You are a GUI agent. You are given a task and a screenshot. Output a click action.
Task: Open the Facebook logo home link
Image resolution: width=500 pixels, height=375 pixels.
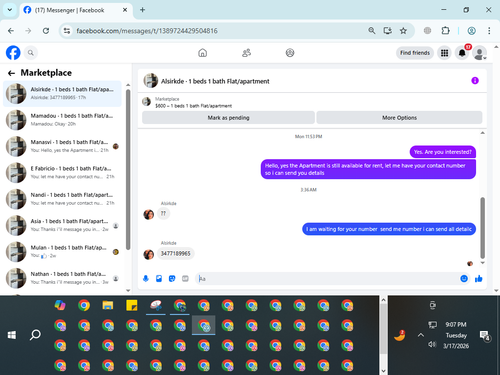[13, 53]
